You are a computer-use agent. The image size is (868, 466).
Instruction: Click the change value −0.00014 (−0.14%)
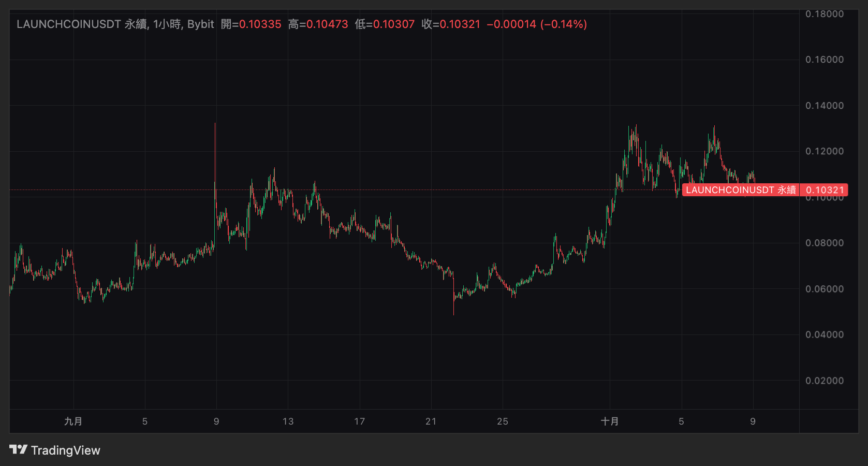coord(537,24)
